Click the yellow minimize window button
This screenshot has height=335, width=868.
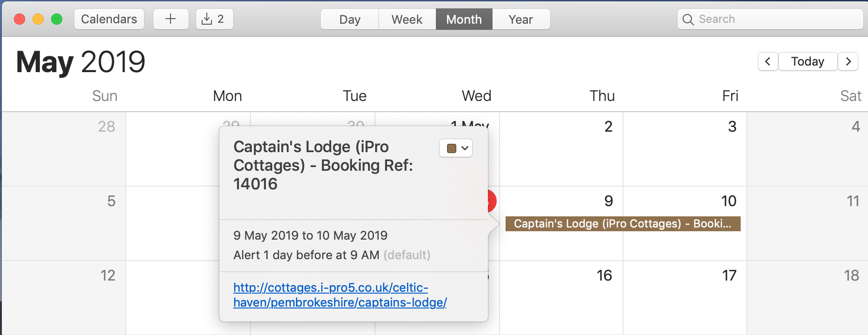point(38,19)
